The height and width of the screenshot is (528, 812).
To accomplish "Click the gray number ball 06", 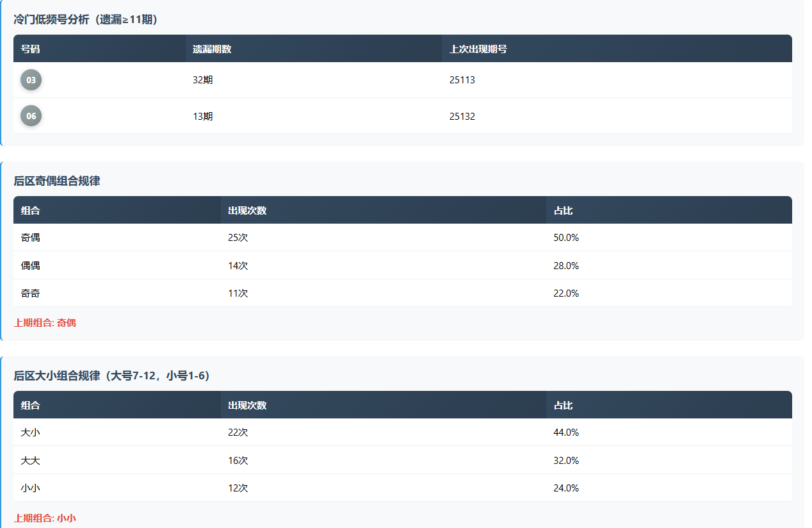I will click(31, 116).
